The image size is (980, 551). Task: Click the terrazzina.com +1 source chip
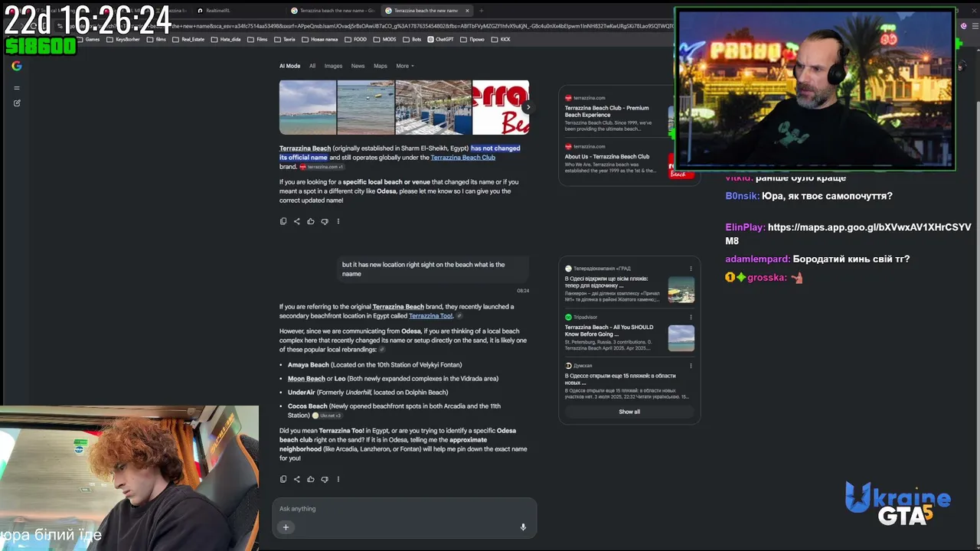322,167
